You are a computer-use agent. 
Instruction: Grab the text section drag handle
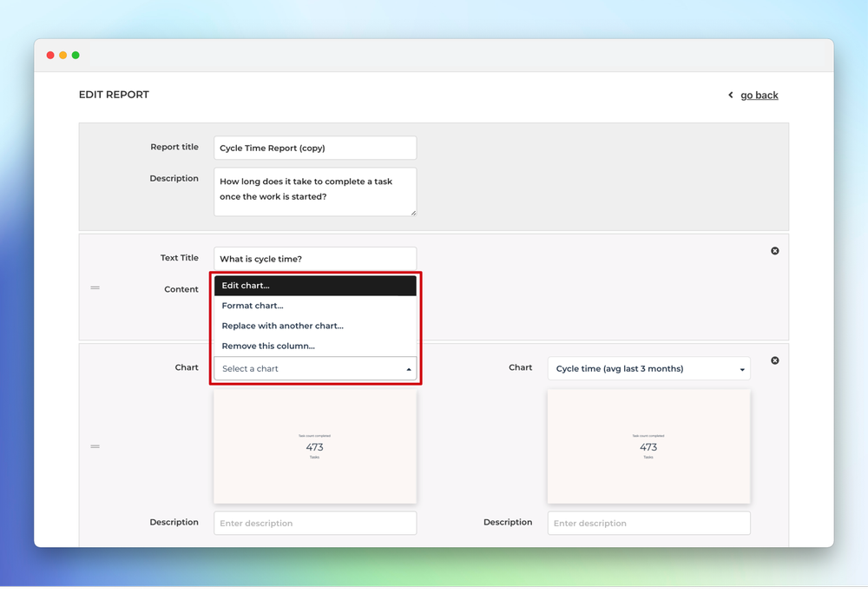(95, 287)
